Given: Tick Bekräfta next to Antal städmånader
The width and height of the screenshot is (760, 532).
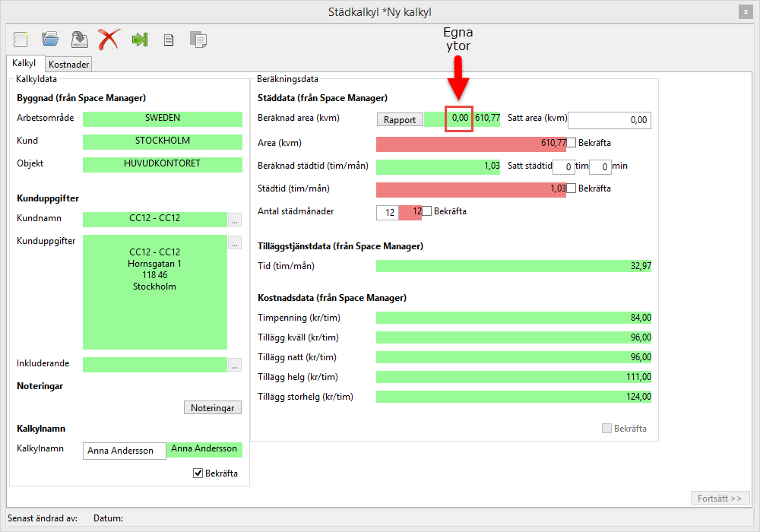Looking at the screenshot, I should pos(427,211).
